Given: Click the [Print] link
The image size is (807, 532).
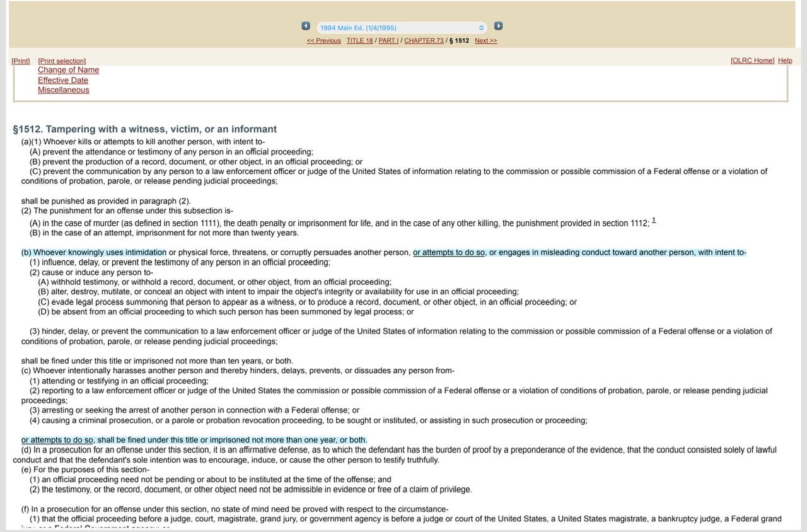Looking at the screenshot, I should [x=21, y=61].
